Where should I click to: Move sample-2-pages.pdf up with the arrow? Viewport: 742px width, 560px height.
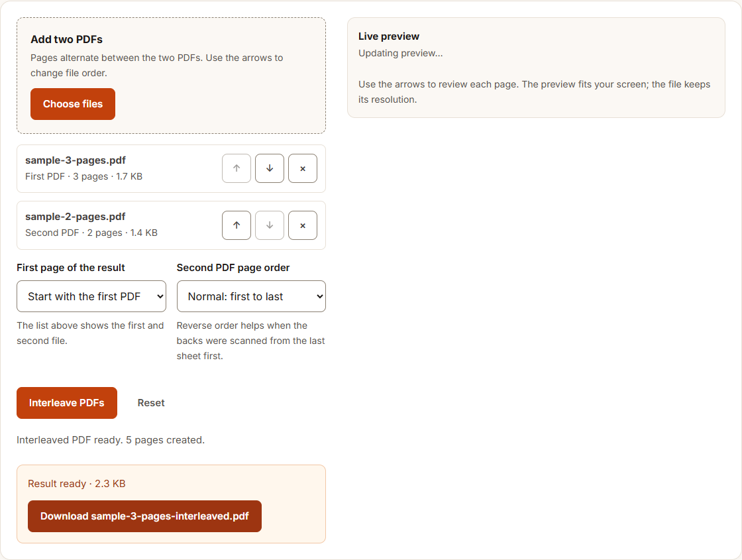click(x=237, y=225)
